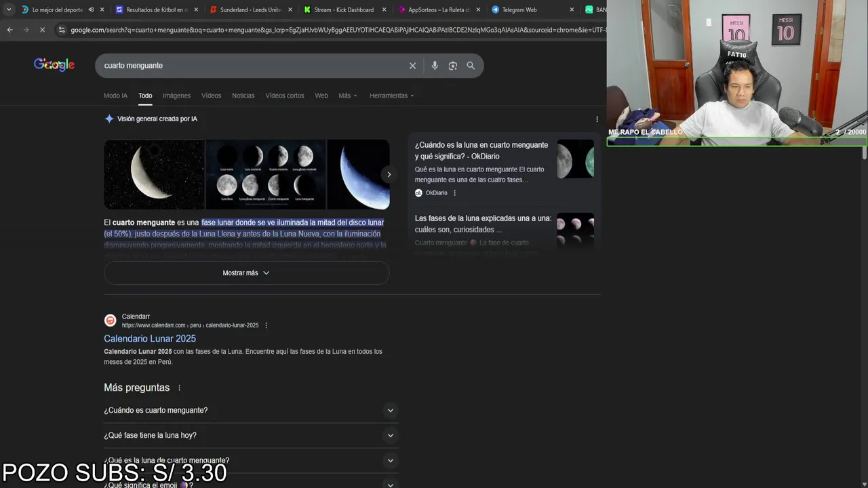Switch to the Stream - Kick Dashboard tab
Screen dimensions: 868x488
pyautogui.click(x=339, y=9)
